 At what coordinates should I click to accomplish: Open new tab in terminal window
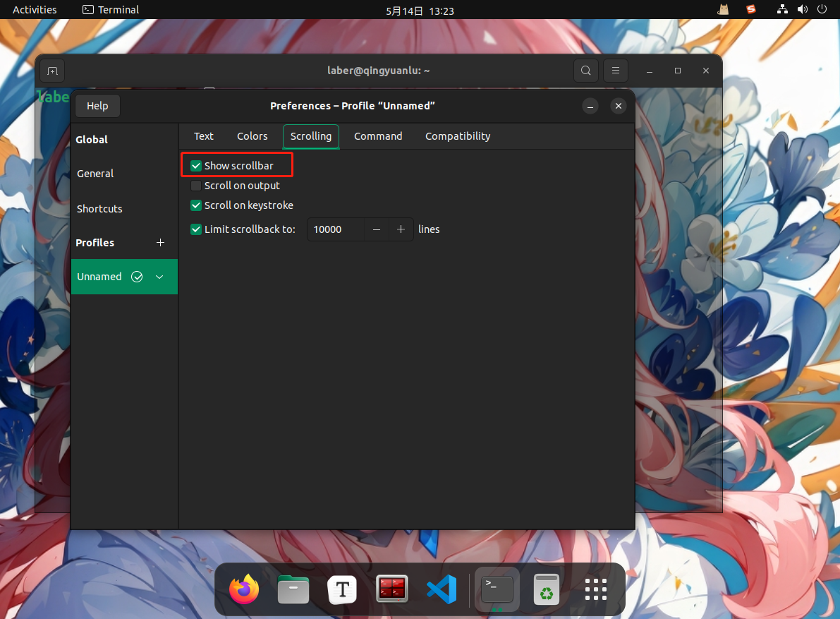pyautogui.click(x=52, y=71)
